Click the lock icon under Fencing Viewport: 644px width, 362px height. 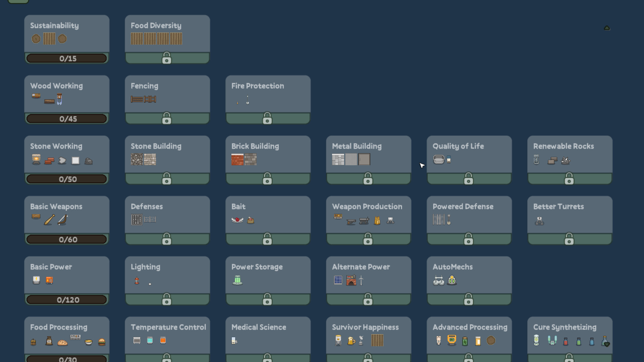pyautogui.click(x=167, y=118)
